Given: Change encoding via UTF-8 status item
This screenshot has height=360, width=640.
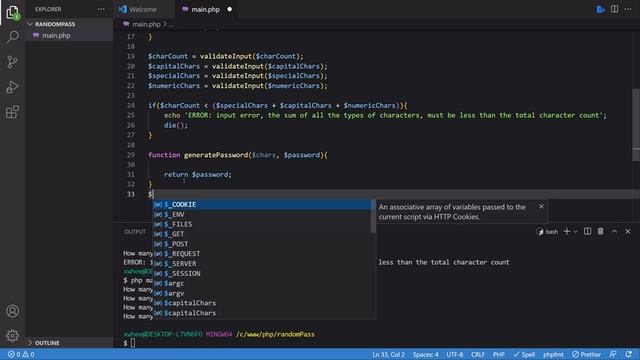Looking at the screenshot, I should click(455, 354).
